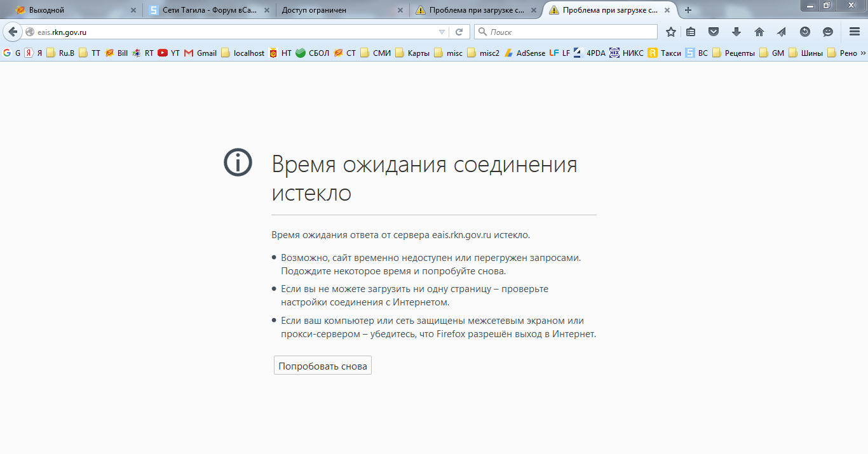Switch to the Доступ ограничен tab
The height and width of the screenshot is (454, 868).
coord(337,10)
